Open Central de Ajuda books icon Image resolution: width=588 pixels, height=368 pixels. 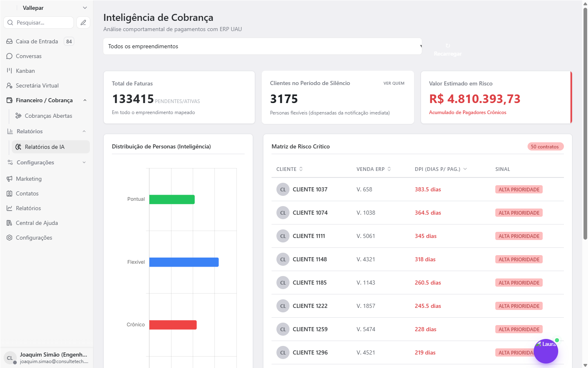[x=9, y=223]
